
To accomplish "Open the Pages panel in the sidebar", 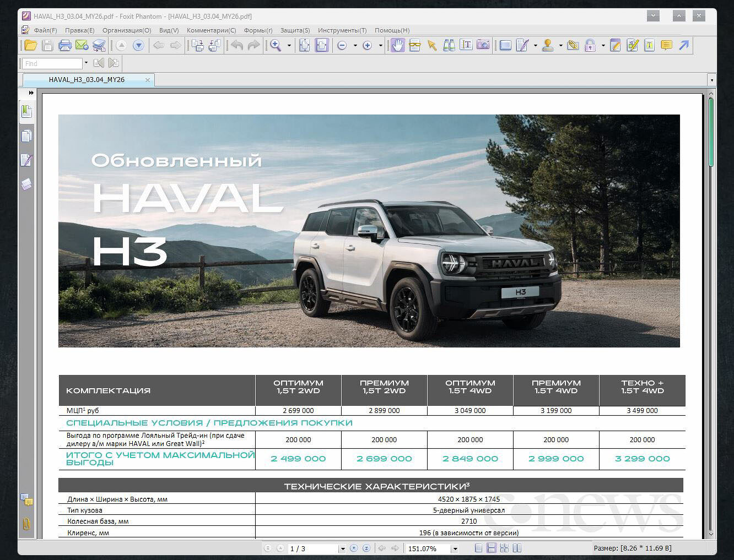I will (26, 136).
